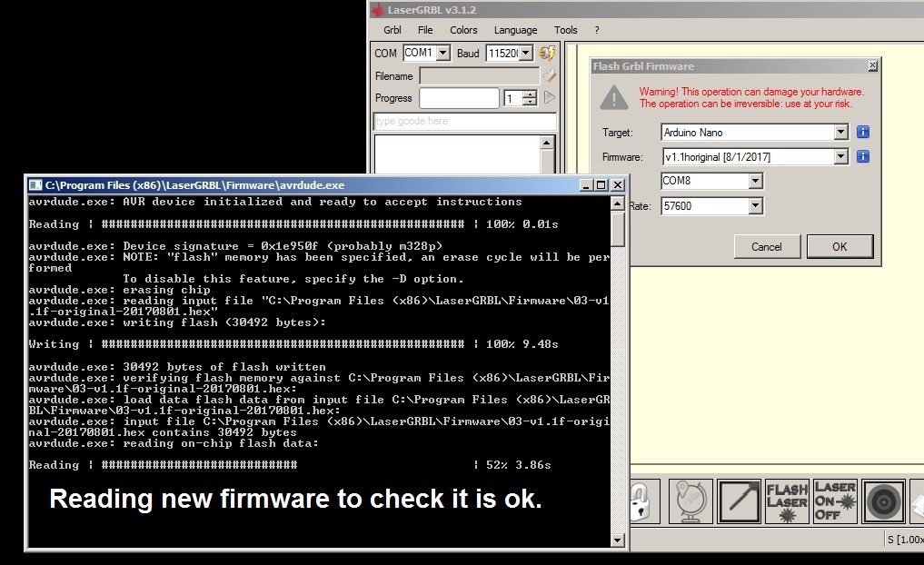Open the Language menu
Viewport: 924px width, 565px height.
(x=516, y=30)
